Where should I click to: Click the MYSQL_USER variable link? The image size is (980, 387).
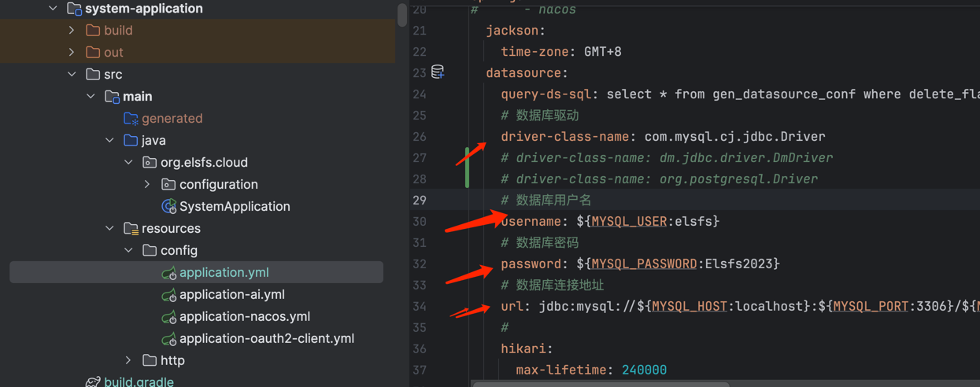pos(629,222)
